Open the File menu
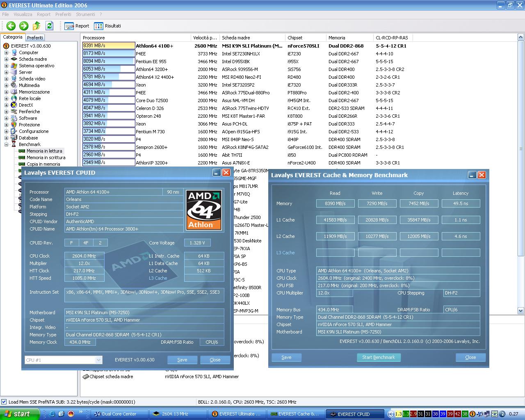The image size is (525, 420). tap(5, 14)
